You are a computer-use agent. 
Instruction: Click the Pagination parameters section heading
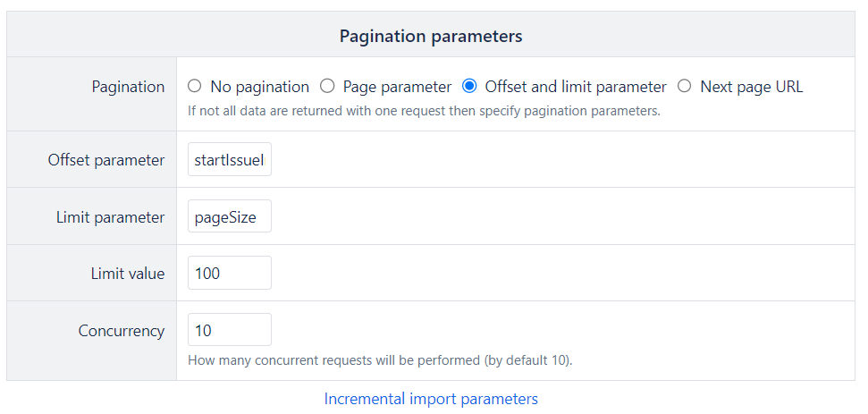431,37
